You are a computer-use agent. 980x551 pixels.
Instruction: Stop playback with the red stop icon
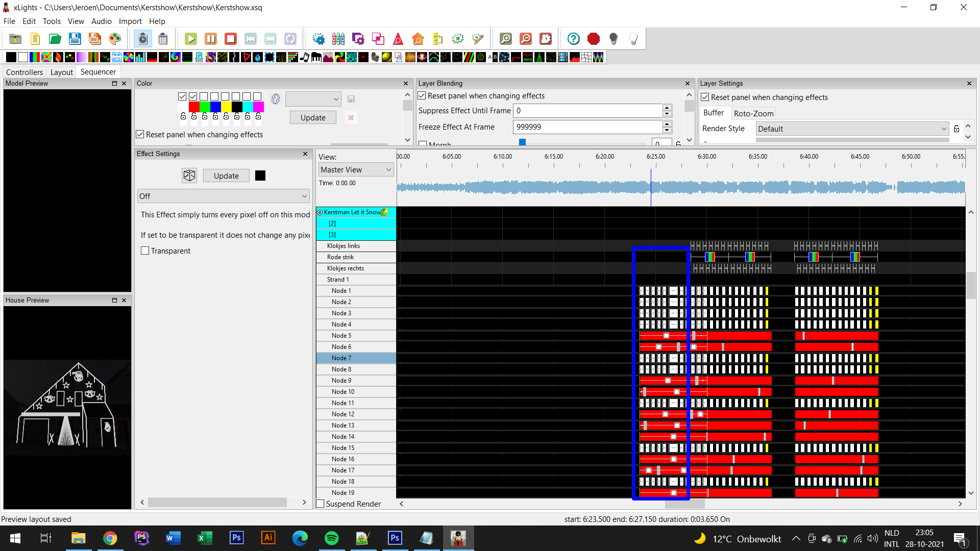231,38
